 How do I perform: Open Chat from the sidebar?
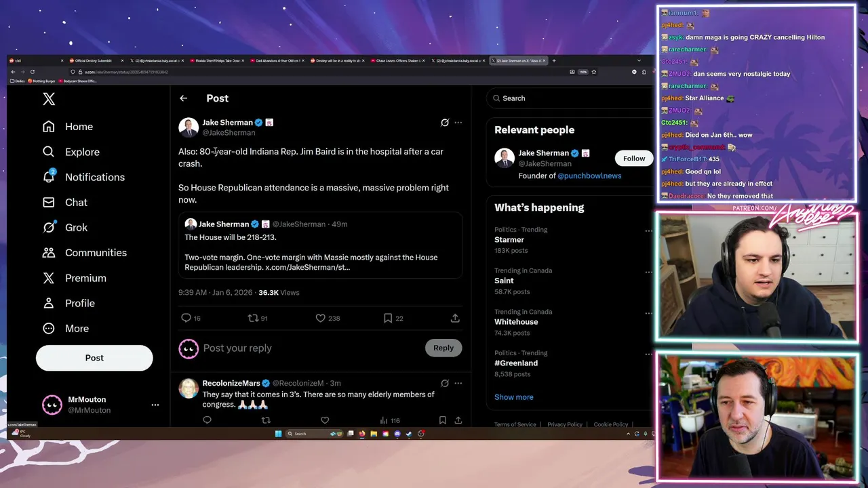(64, 202)
